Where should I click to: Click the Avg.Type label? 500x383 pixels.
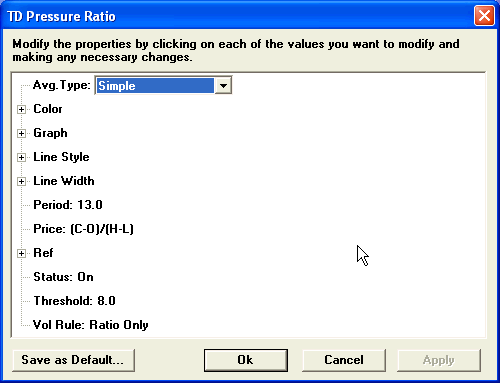[x=62, y=85]
